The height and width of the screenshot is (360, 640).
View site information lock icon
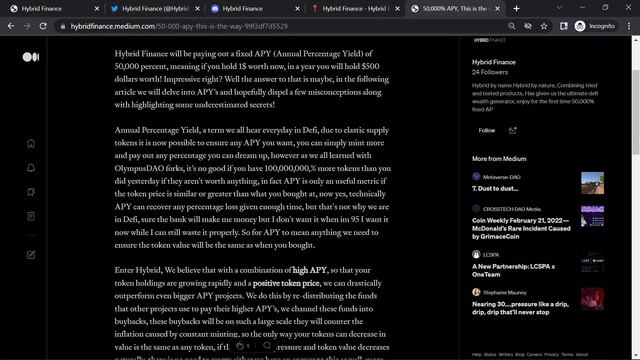tap(62, 26)
